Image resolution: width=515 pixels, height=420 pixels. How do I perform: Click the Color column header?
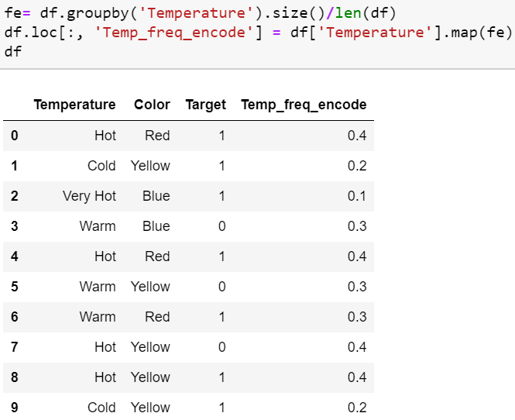(x=152, y=105)
